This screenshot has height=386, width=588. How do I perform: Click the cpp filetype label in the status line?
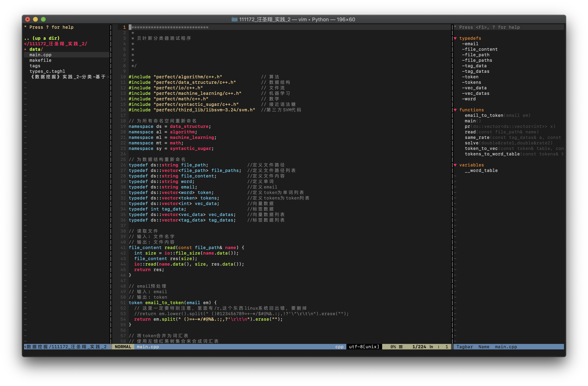(339, 347)
